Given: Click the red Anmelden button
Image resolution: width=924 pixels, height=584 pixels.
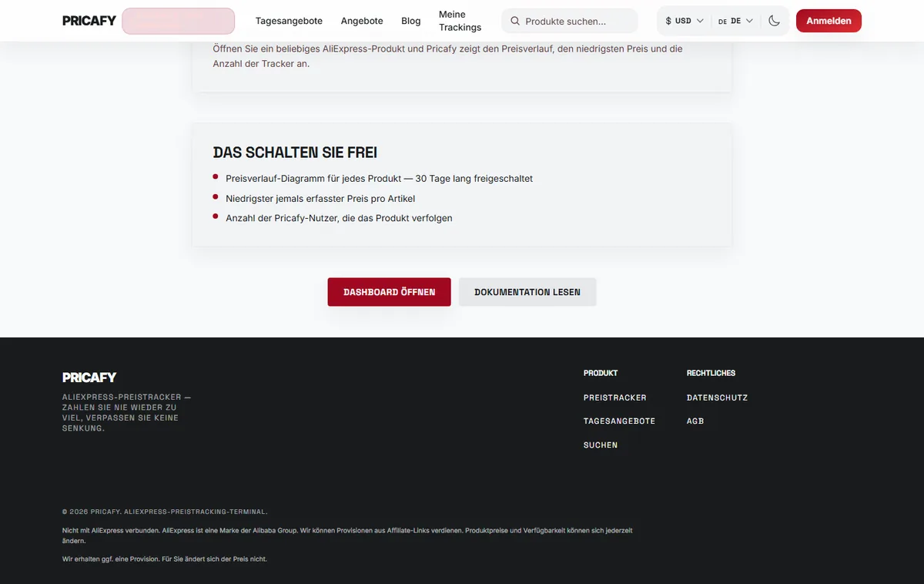Looking at the screenshot, I should [x=829, y=21].
